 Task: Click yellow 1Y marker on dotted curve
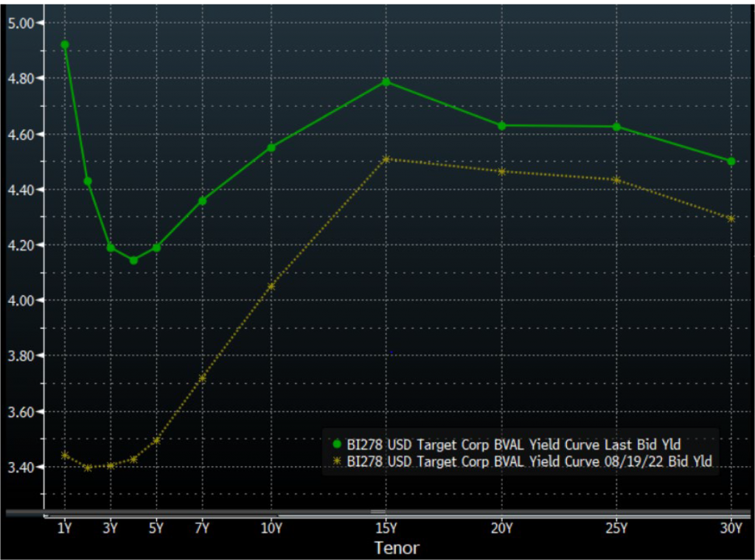click(x=65, y=455)
